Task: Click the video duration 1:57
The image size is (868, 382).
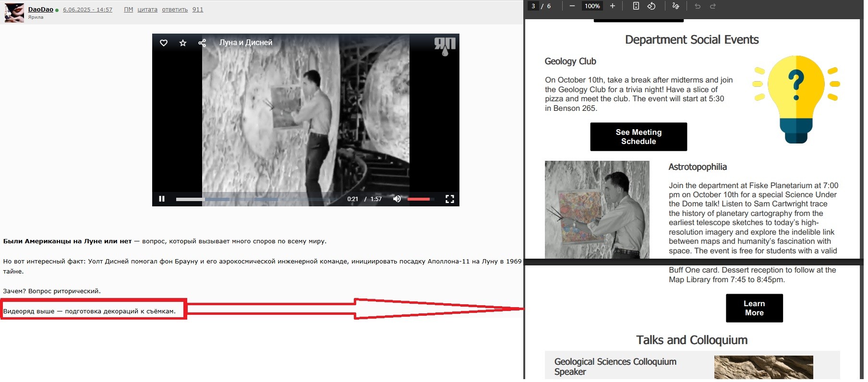Action: click(x=376, y=199)
